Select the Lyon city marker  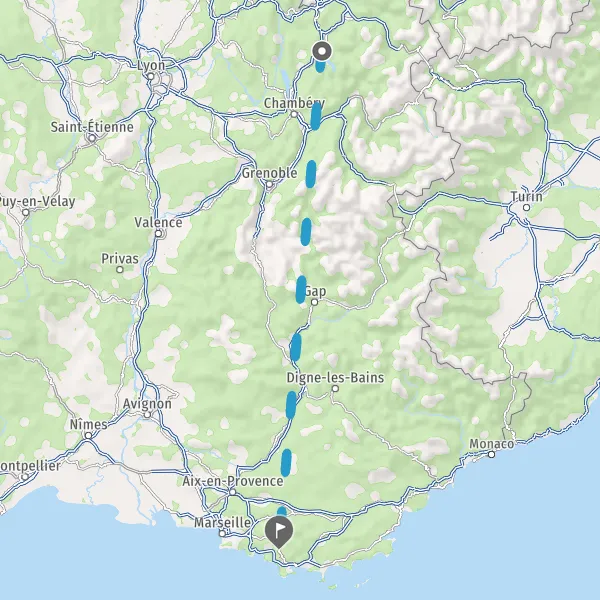pyautogui.click(x=151, y=77)
